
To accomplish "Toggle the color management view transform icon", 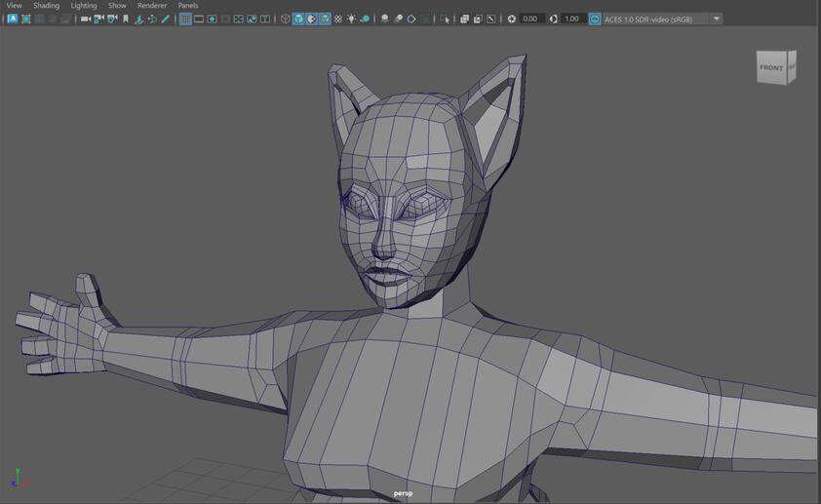I will pyautogui.click(x=595, y=19).
